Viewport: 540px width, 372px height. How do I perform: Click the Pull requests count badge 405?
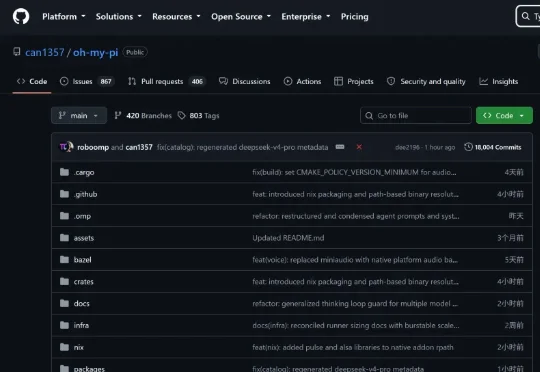point(197,81)
